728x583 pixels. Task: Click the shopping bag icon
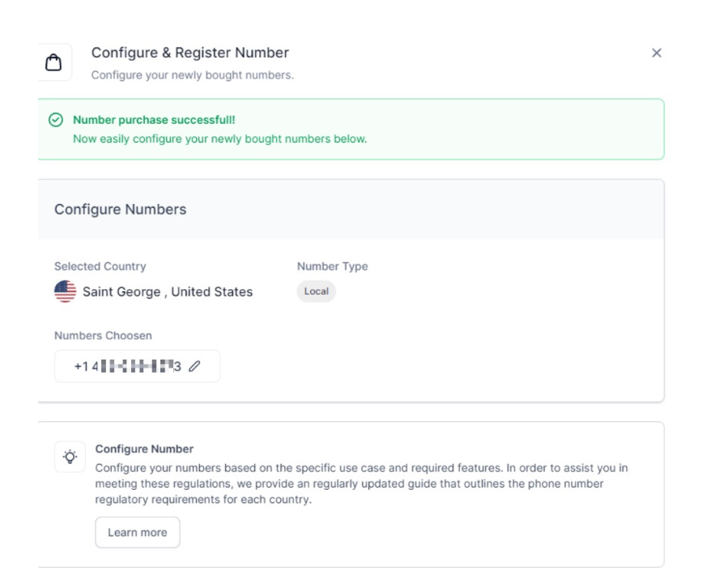click(x=55, y=63)
